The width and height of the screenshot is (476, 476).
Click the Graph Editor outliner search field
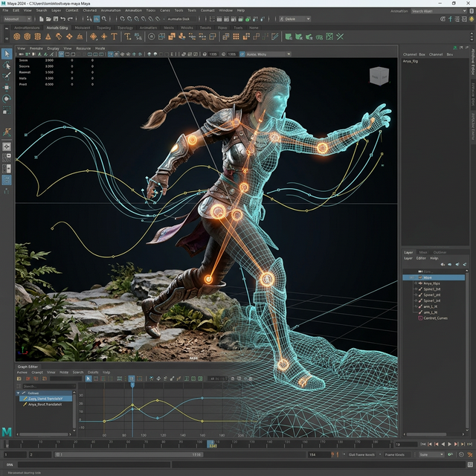49,386
